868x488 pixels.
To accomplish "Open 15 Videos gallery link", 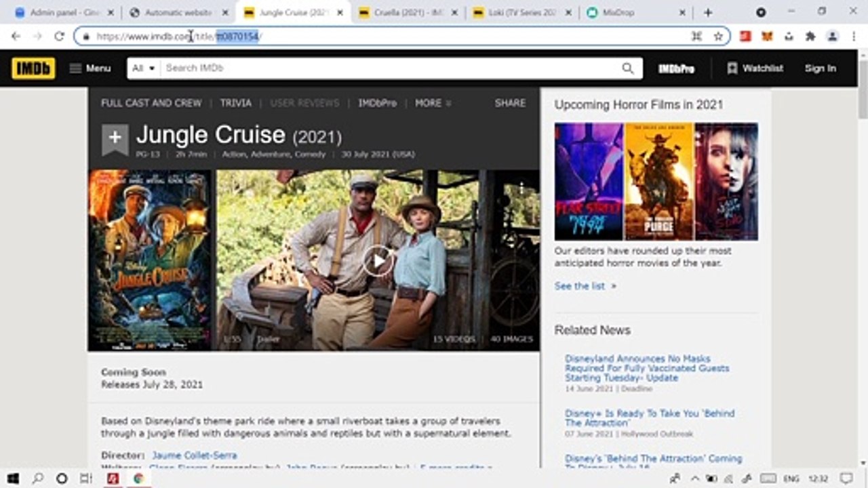I will (454, 339).
